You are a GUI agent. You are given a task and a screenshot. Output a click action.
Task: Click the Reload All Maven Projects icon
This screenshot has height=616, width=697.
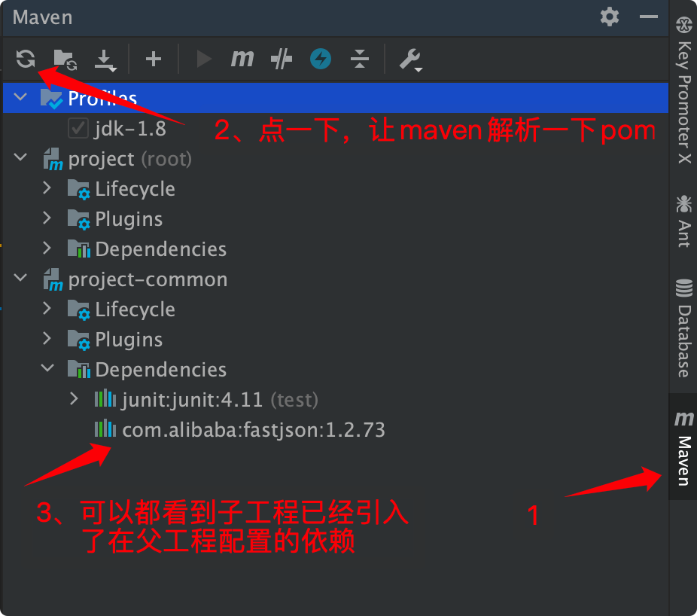point(26,59)
